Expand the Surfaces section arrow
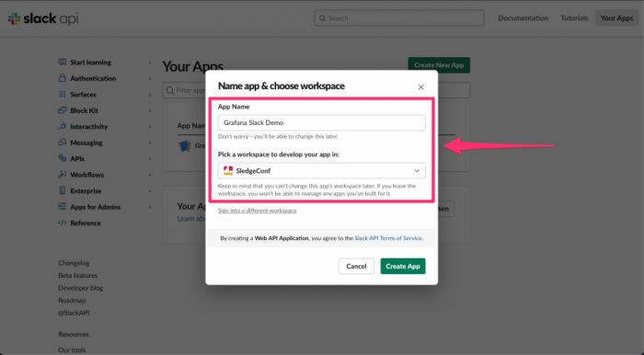This screenshot has width=644, height=355. click(150, 95)
